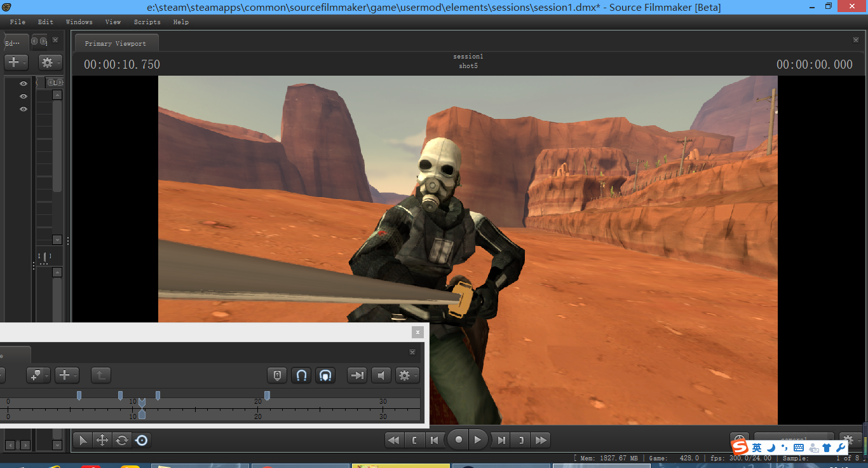Click the Sogou input method S icon

[x=739, y=448]
